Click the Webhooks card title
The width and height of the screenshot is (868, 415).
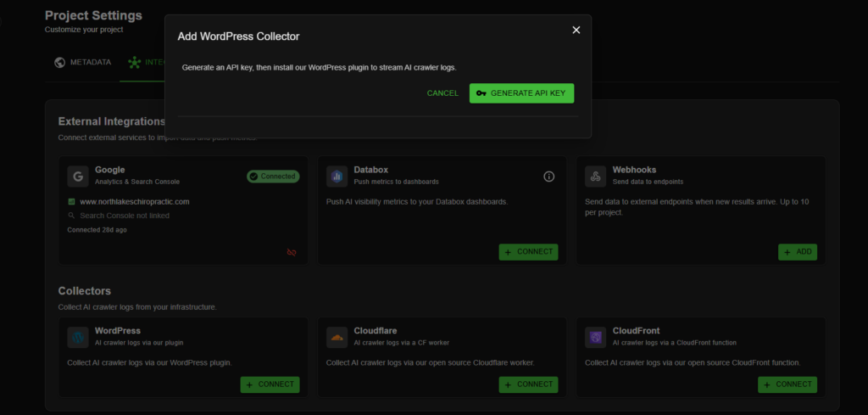pyautogui.click(x=634, y=170)
